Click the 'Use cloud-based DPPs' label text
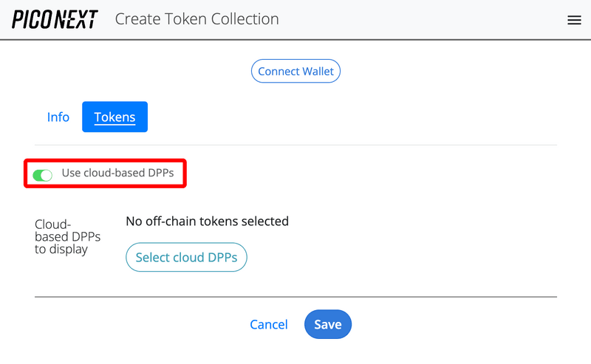This screenshot has width=591, height=364. (117, 174)
